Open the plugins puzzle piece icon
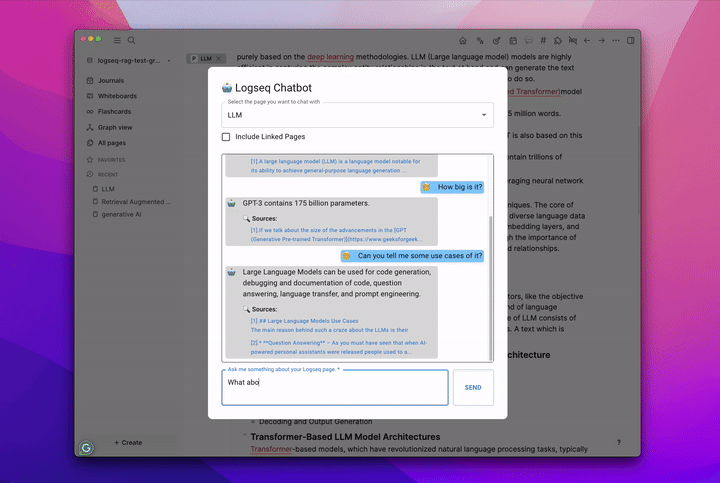Image resolution: width=720 pixels, height=483 pixels. click(x=557, y=40)
